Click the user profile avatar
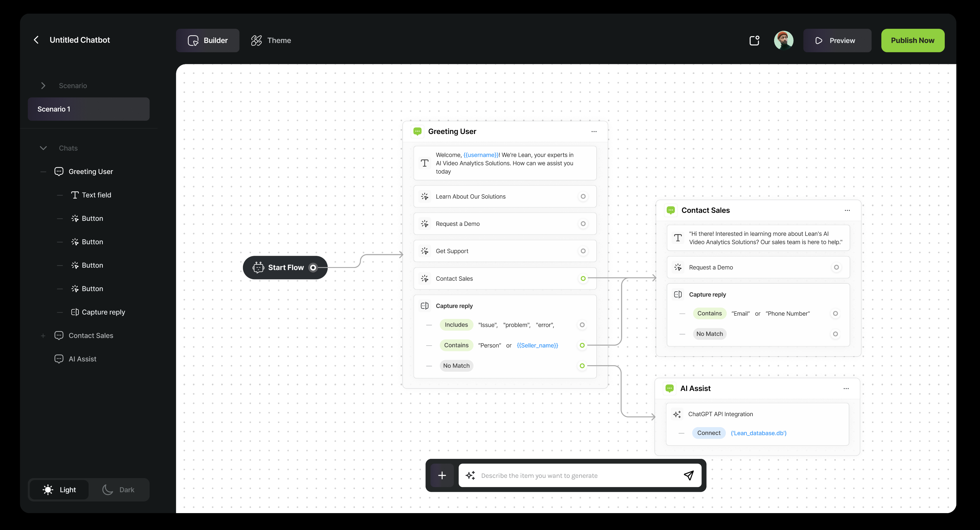 pyautogui.click(x=783, y=40)
